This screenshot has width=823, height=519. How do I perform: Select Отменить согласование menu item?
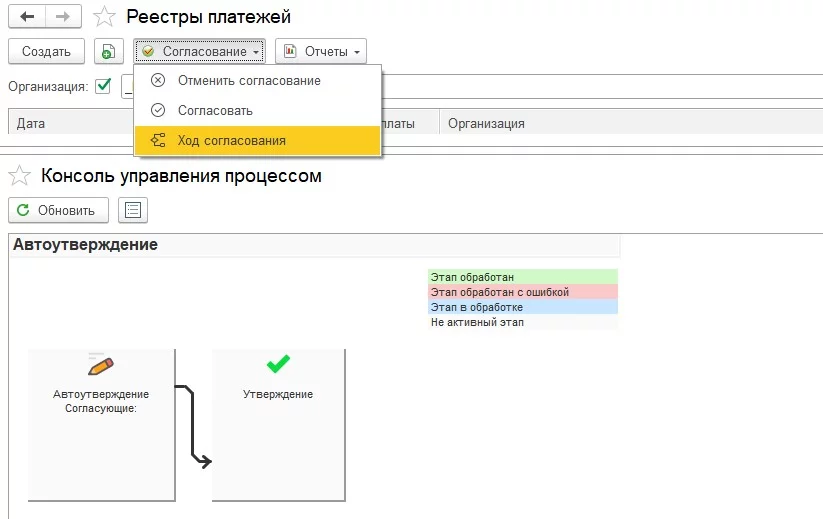[249, 80]
